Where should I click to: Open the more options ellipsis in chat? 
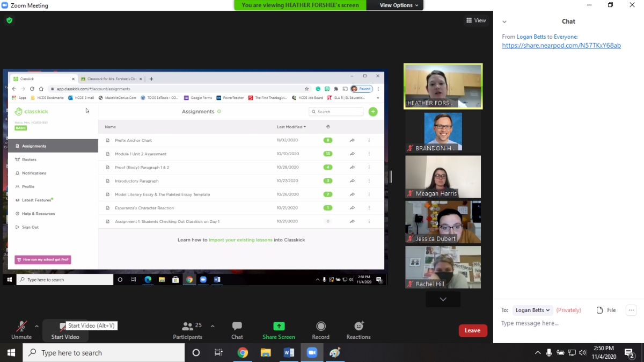[x=631, y=310]
